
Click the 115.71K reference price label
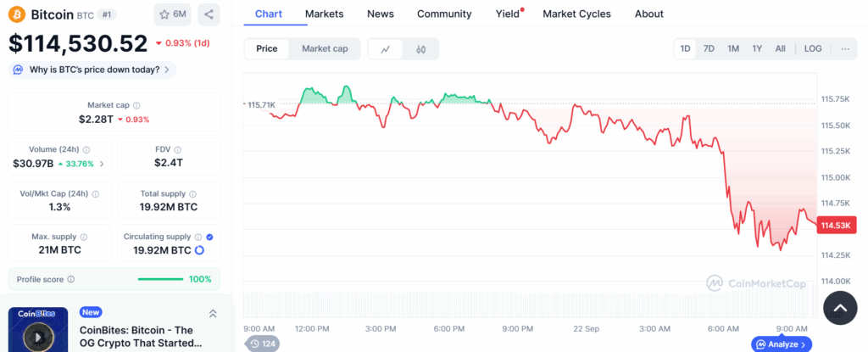(261, 104)
